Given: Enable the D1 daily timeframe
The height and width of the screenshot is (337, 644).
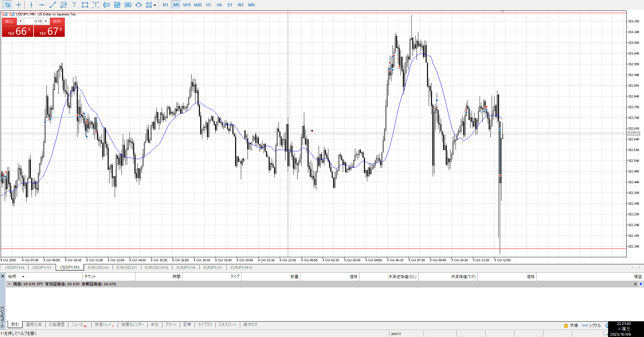Looking at the screenshot, I should point(230,5).
